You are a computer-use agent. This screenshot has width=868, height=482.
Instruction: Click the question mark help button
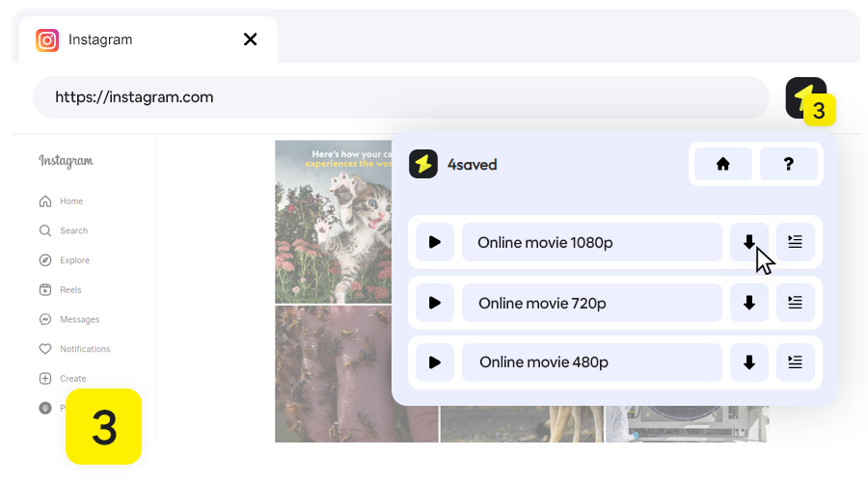coord(788,164)
